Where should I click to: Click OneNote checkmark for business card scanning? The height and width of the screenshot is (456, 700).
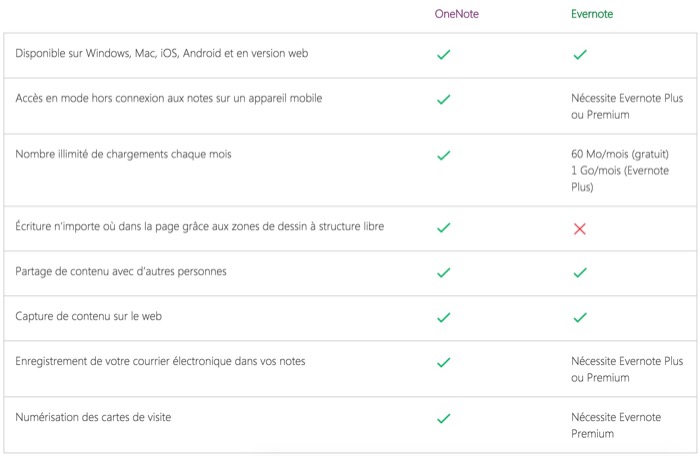[443, 418]
